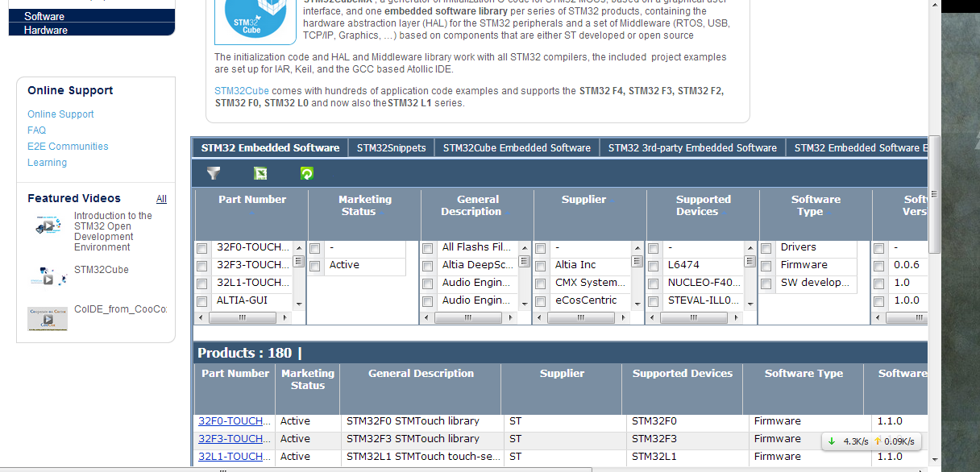Click the network speed indicator widget
The width and height of the screenshot is (980, 472).
(x=872, y=441)
